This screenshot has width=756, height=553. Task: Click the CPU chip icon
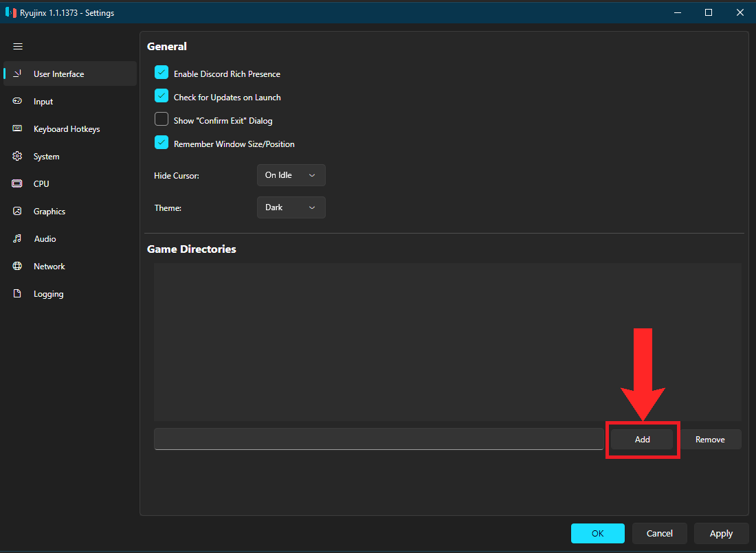click(x=17, y=183)
